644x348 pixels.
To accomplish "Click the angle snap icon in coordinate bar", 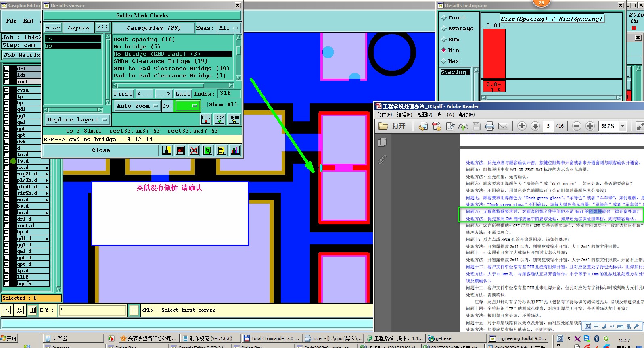I will pos(20,310).
